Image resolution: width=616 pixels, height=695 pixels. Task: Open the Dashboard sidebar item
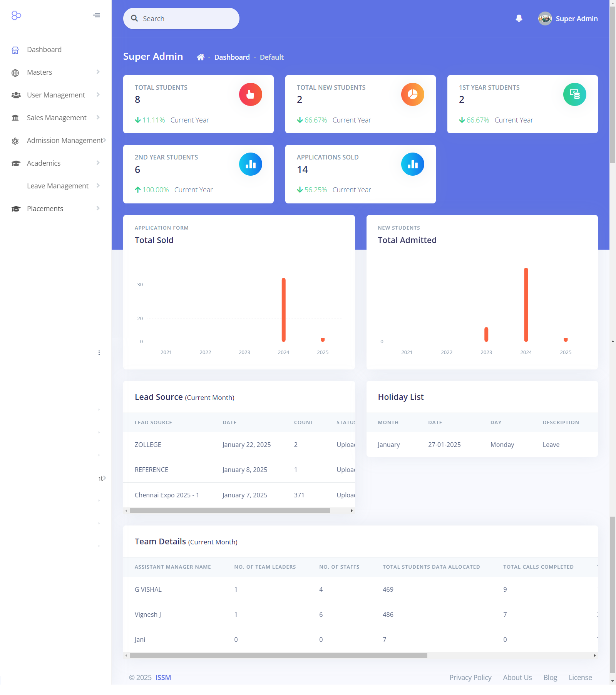(56, 49)
